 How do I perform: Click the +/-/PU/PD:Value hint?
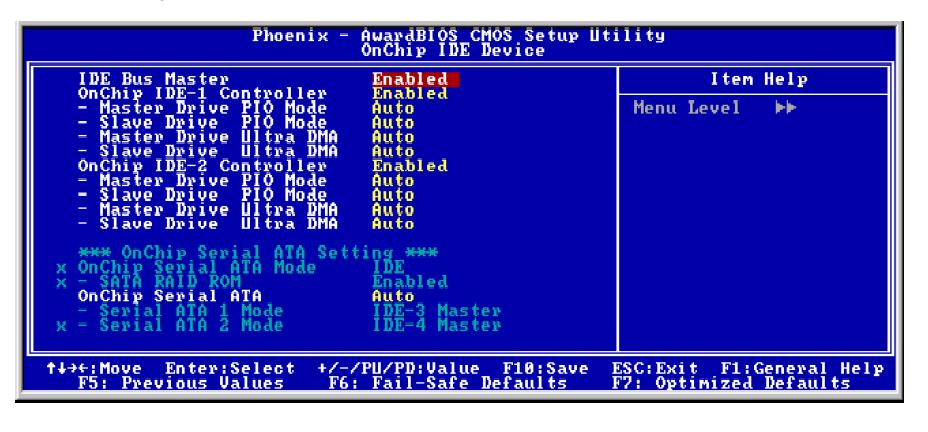398,369
